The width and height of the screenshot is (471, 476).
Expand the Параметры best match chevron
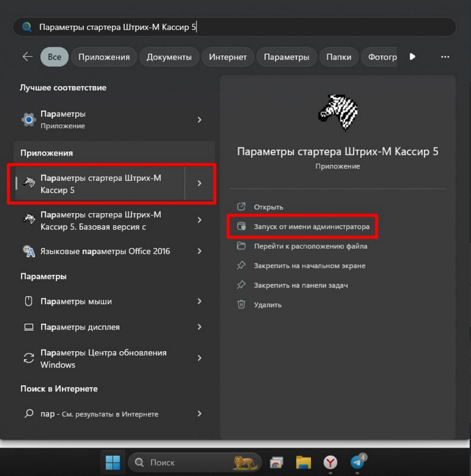pyautogui.click(x=199, y=120)
